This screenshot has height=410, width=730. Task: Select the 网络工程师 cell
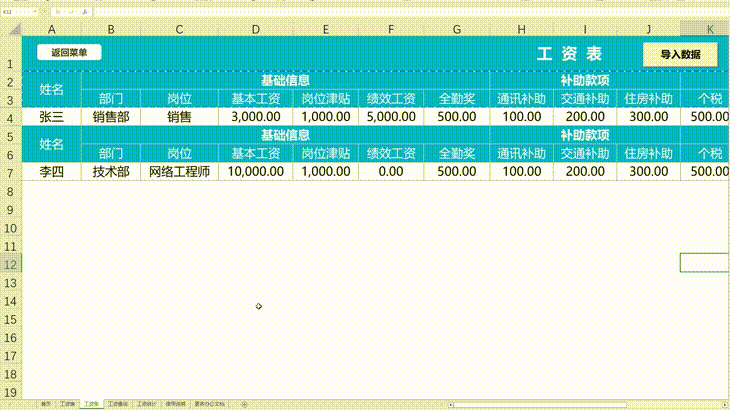[x=179, y=171]
